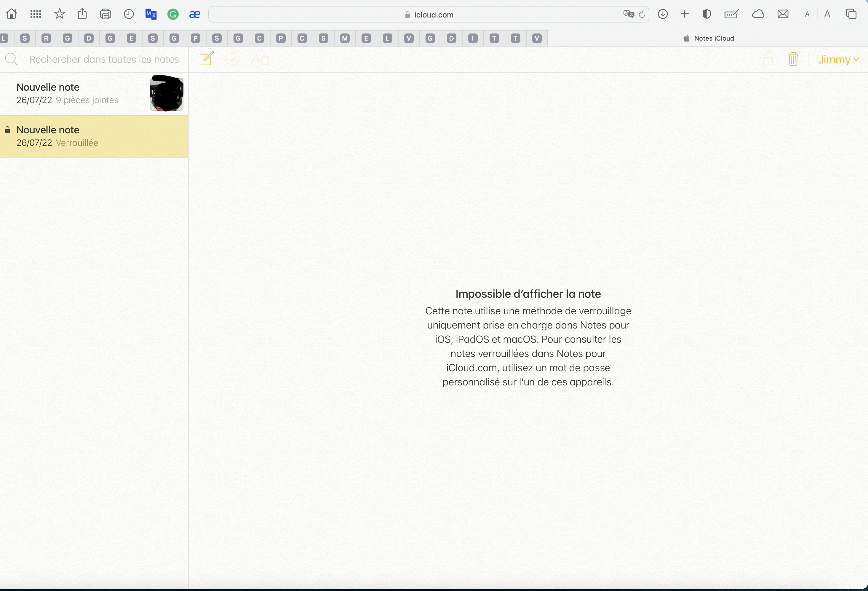Create a new note with compose icon
Screen dimensions: 868x591
tap(207, 59)
